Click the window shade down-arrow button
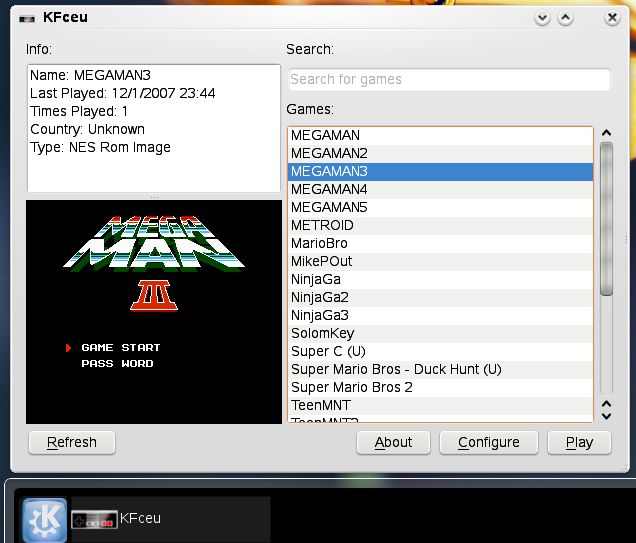 tap(542, 18)
